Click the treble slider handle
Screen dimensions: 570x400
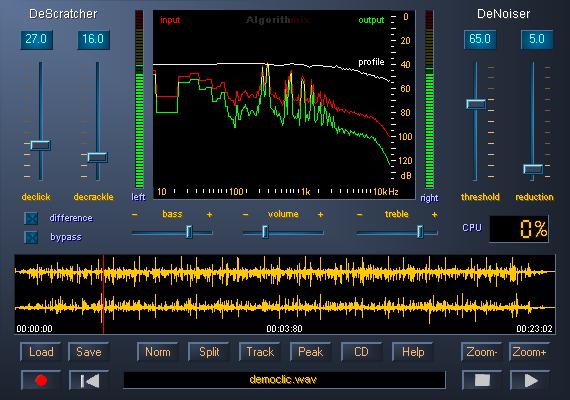point(420,232)
